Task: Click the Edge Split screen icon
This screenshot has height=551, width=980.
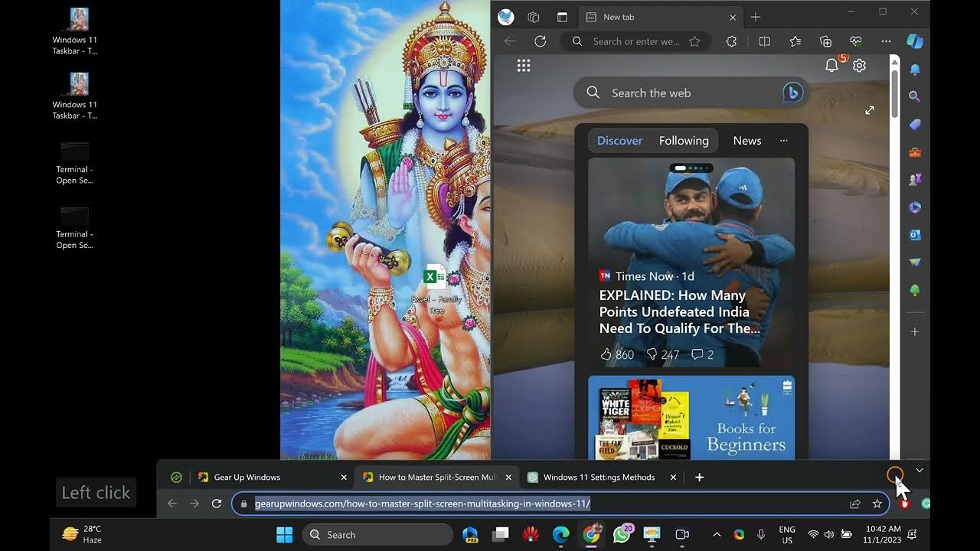Action: click(764, 41)
